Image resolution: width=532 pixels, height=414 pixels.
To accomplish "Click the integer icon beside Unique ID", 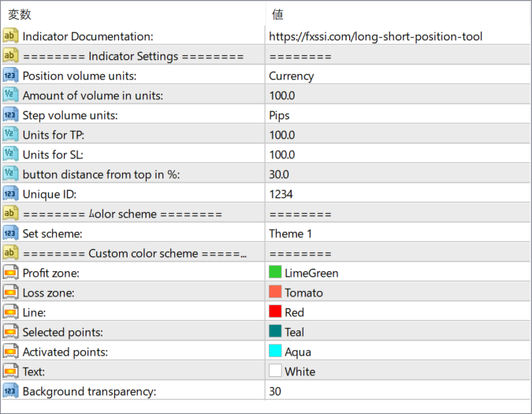I will tap(10, 194).
